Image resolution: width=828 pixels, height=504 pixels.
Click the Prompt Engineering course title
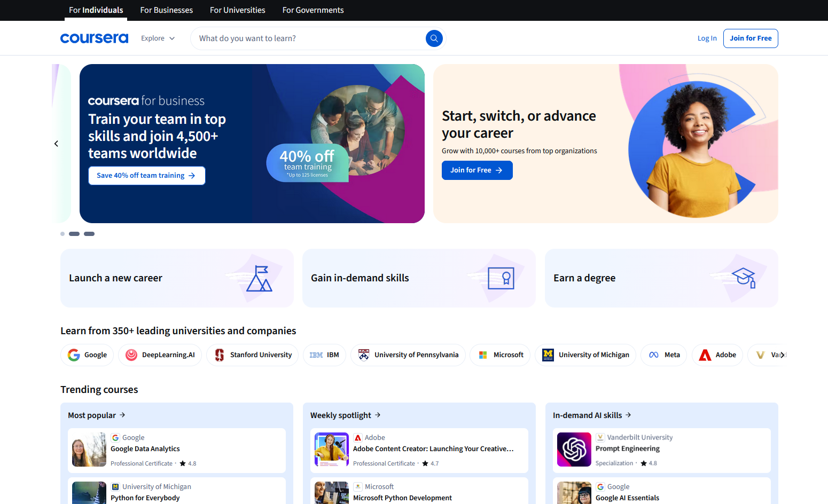pos(628,449)
